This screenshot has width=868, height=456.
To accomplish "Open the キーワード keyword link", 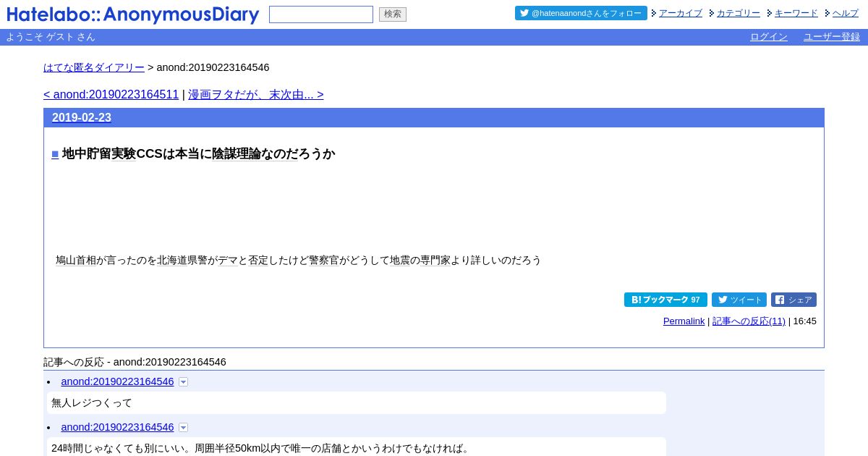I will coord(796,13).
